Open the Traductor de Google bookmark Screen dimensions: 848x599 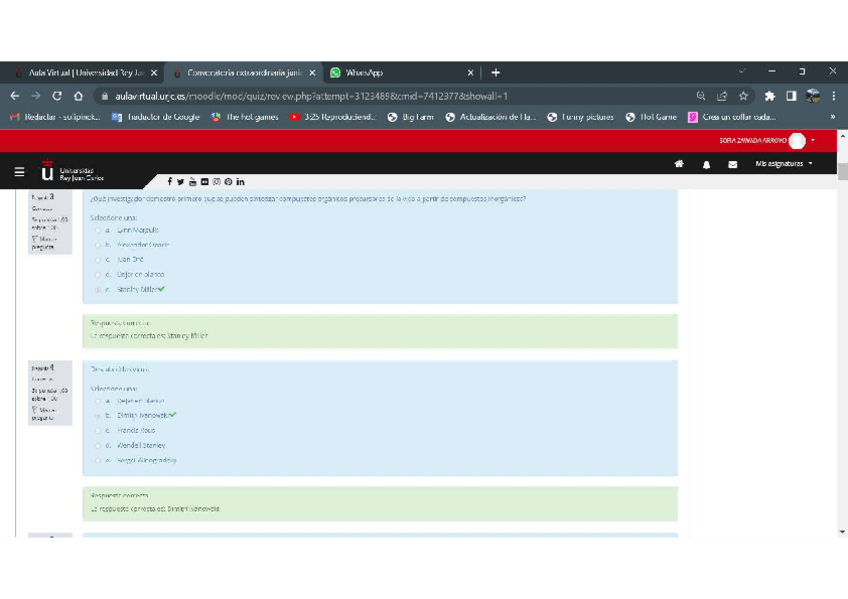click(x=156, y=117)
